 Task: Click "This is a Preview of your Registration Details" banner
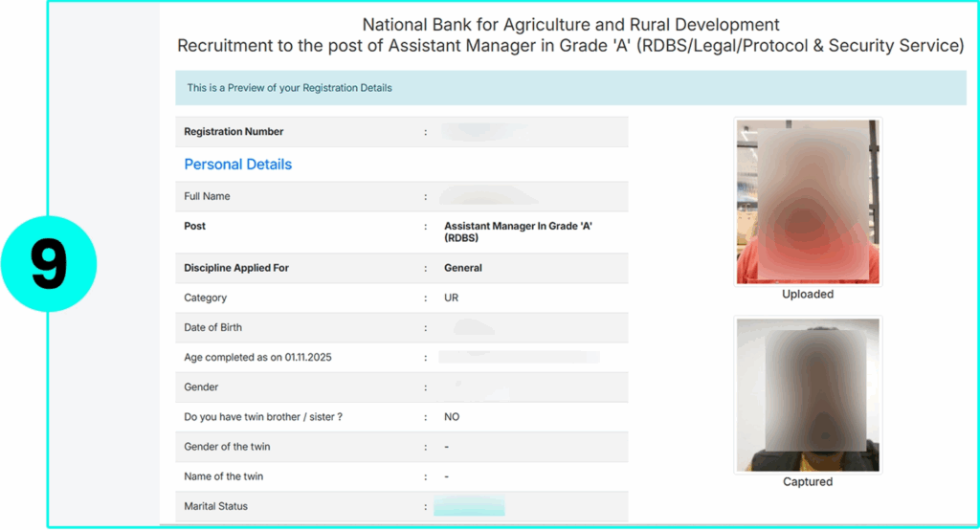(x=570, y=88)
